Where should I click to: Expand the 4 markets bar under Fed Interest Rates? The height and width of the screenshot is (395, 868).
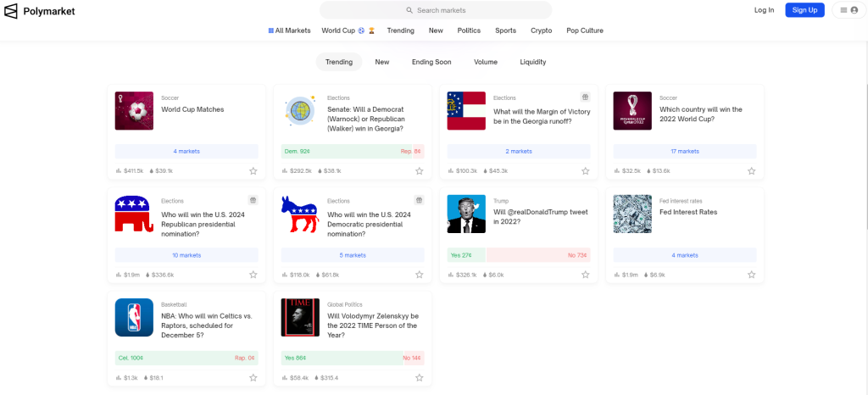[685, 255]
